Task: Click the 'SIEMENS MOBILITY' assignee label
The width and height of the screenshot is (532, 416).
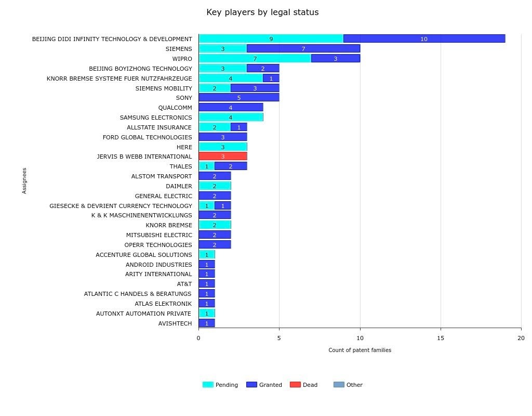Action: click(x=164, y=88)
